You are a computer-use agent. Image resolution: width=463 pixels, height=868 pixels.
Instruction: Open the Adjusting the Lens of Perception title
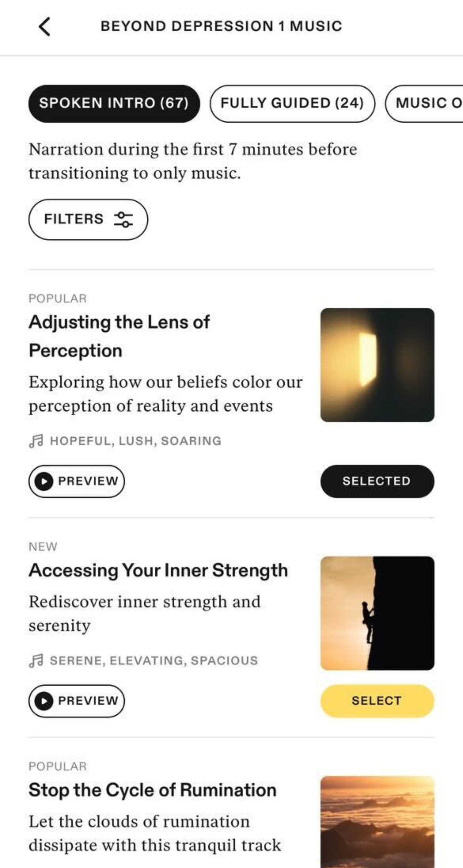119,336
